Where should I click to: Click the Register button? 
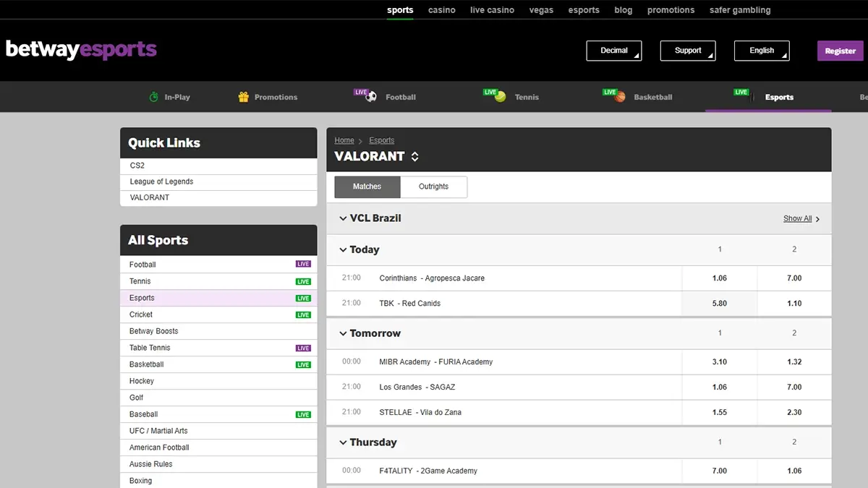point(840,51)
